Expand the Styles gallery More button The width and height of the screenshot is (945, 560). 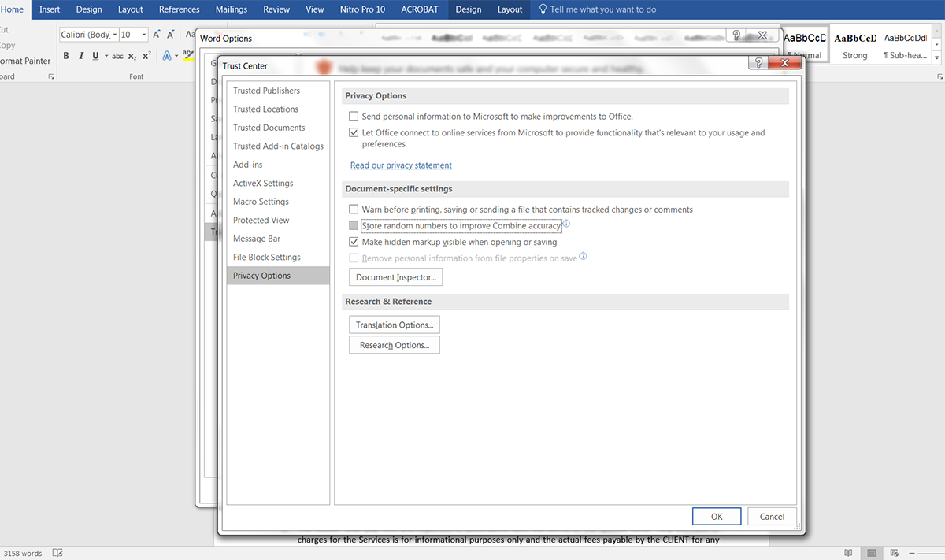(937, 57)
